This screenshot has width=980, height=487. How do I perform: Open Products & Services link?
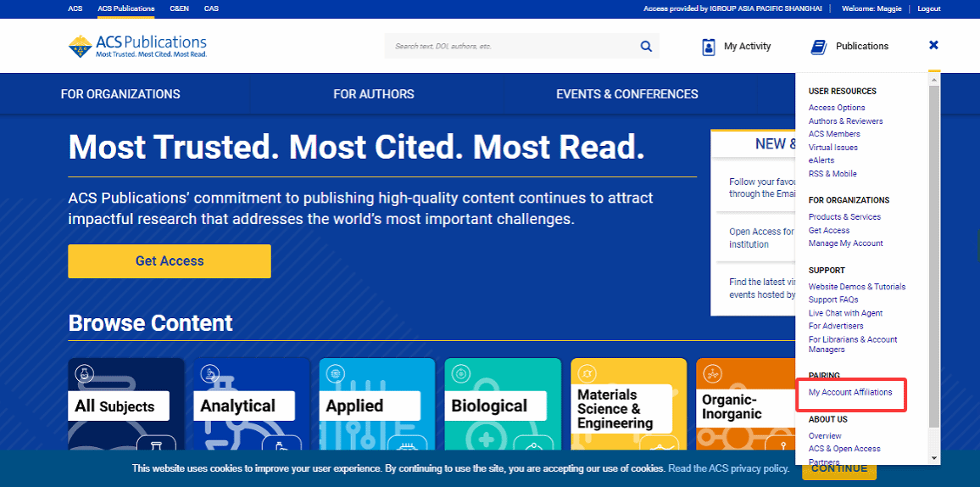pos(845,217)
